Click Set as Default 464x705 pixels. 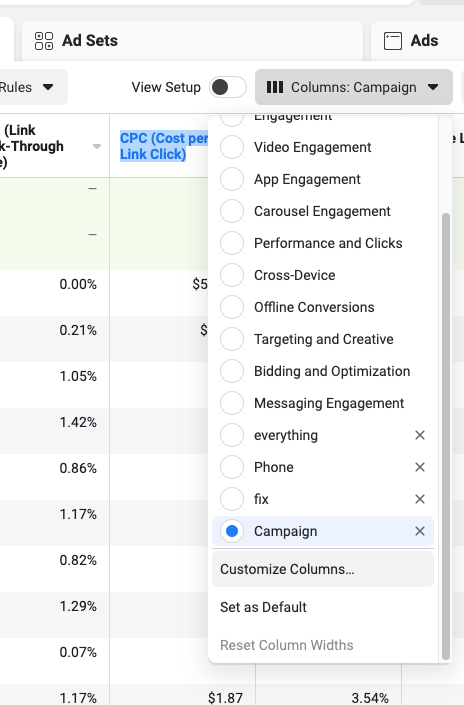tap(263, 607)
